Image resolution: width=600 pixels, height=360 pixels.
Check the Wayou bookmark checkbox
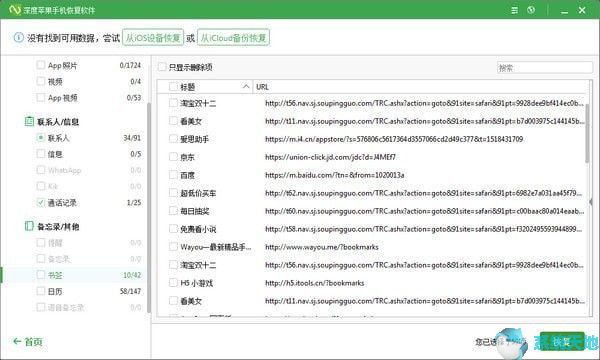tap(173, 247)
